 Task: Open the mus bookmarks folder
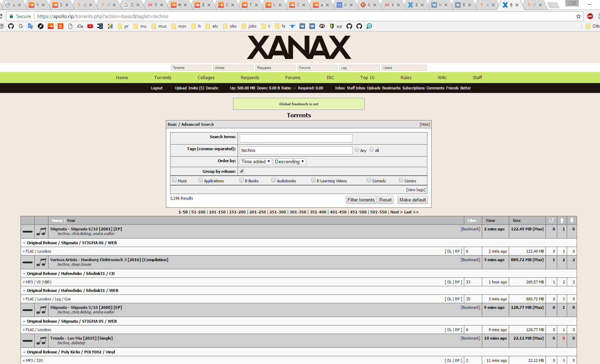[x=159, y=26]
